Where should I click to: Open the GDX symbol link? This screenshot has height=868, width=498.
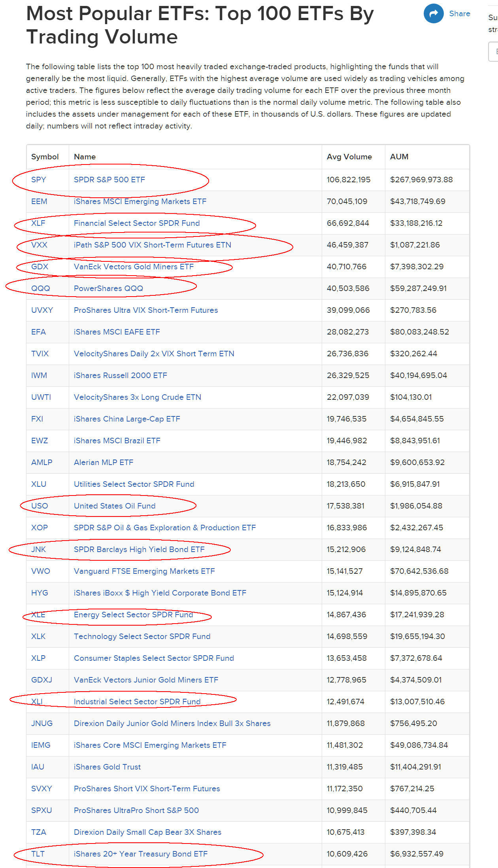click(40, 267)
